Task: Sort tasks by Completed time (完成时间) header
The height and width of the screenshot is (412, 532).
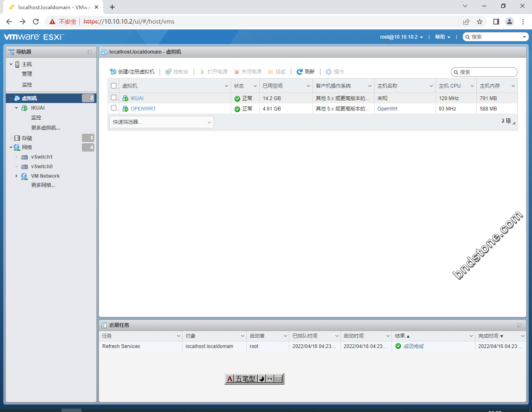Action: click(501, 336)
